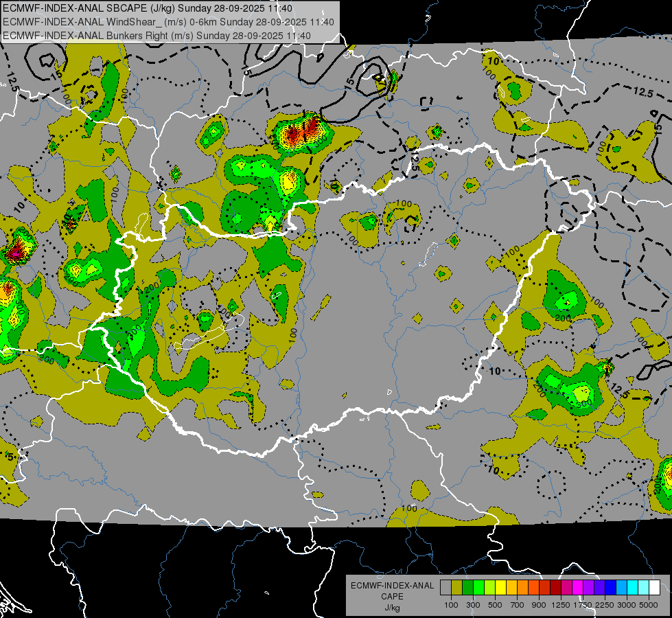
Task: Click the legend label 5000
Action: (x=649, y=605)
